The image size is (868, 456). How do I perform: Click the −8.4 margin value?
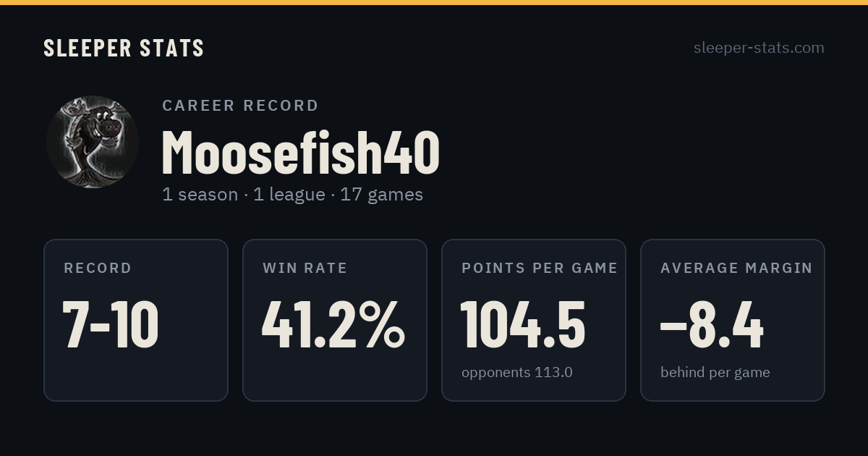click(x=712, y=325)
